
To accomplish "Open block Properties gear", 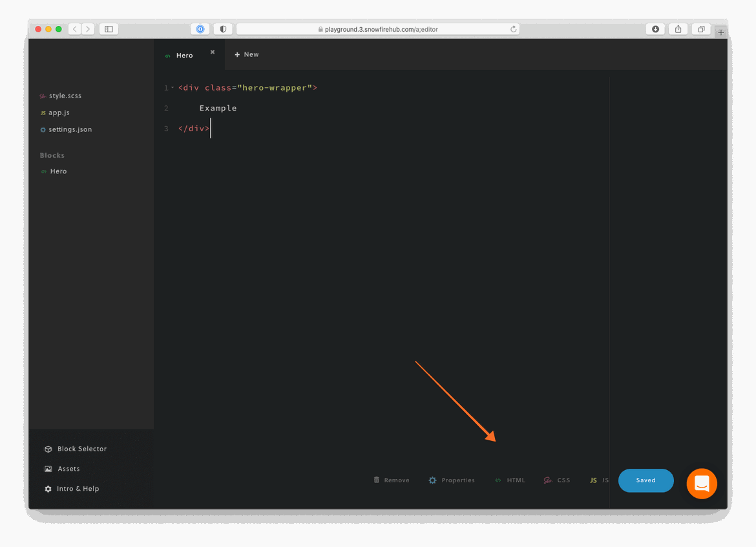I will [452, 480].
